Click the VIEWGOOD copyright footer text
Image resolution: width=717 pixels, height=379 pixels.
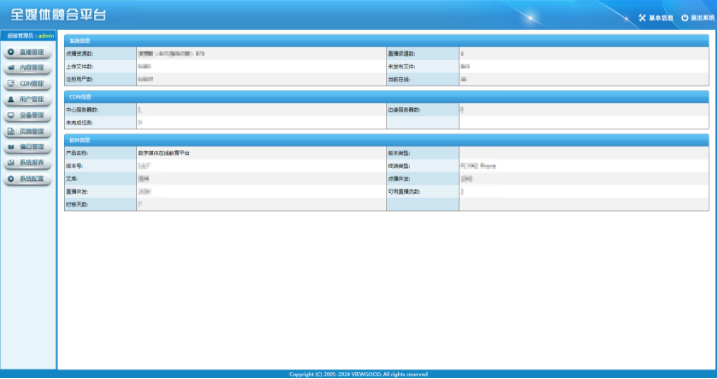coord(358,374)
